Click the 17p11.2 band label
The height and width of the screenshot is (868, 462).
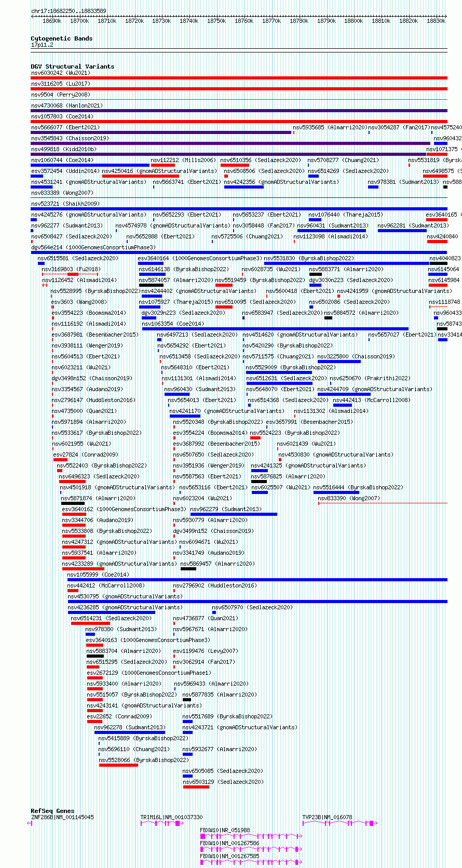42,45
